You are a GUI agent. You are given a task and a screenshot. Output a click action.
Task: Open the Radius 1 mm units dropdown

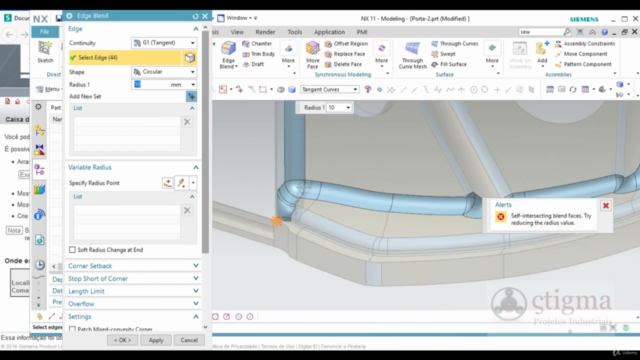[x=193, y=84]
